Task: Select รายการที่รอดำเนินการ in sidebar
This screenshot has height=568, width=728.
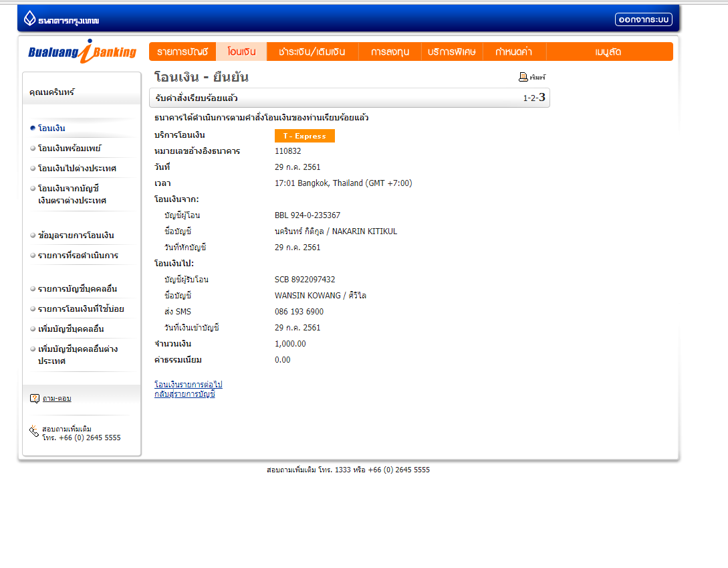Action: click(x=78, y=256)
